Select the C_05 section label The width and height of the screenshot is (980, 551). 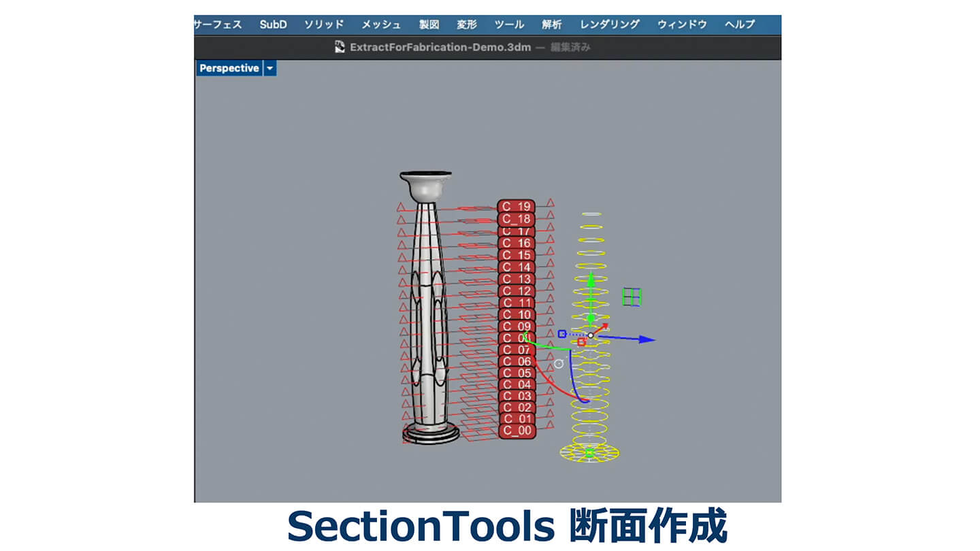coord(516,373)
